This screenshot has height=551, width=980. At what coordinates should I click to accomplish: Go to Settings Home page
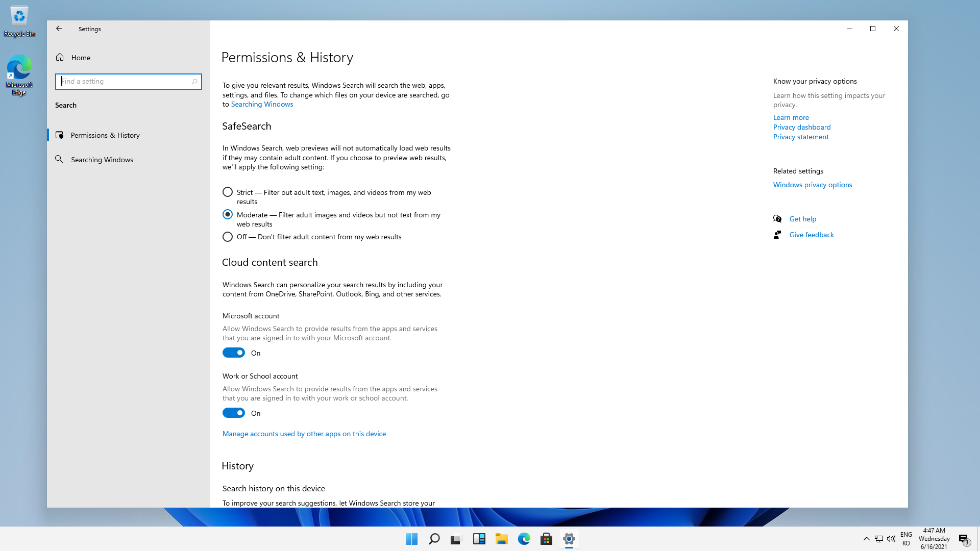click(x=80, y=58)
